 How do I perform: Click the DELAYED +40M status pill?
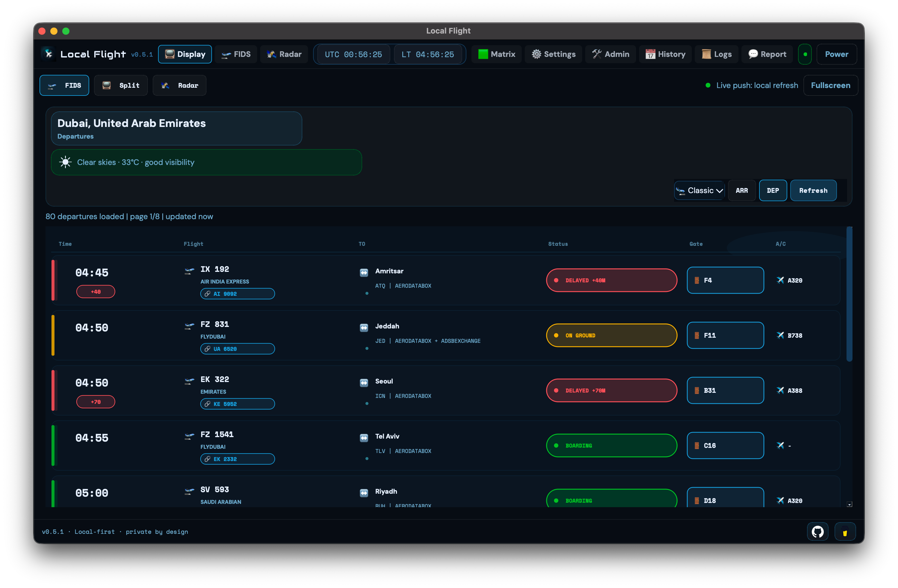[611, 280]
